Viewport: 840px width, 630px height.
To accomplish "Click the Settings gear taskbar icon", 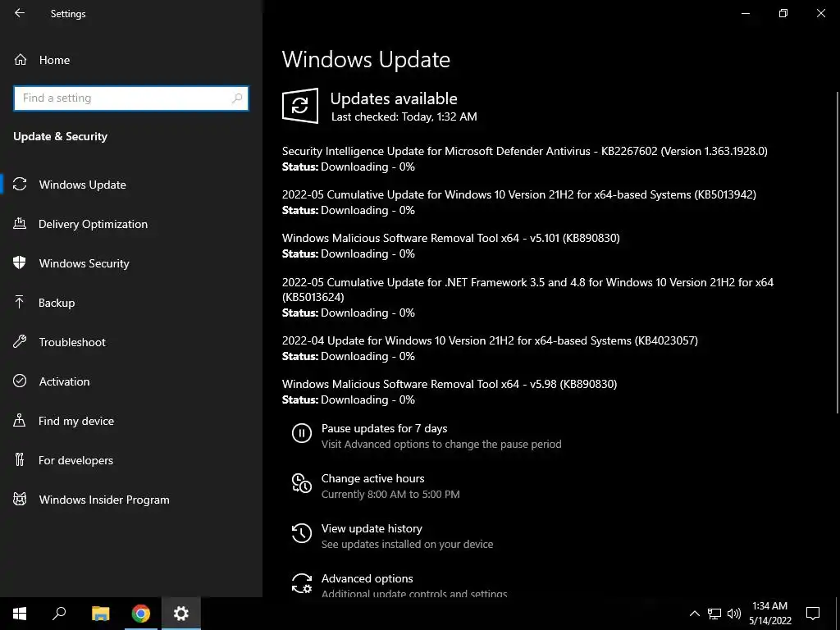I will [181, 614].
